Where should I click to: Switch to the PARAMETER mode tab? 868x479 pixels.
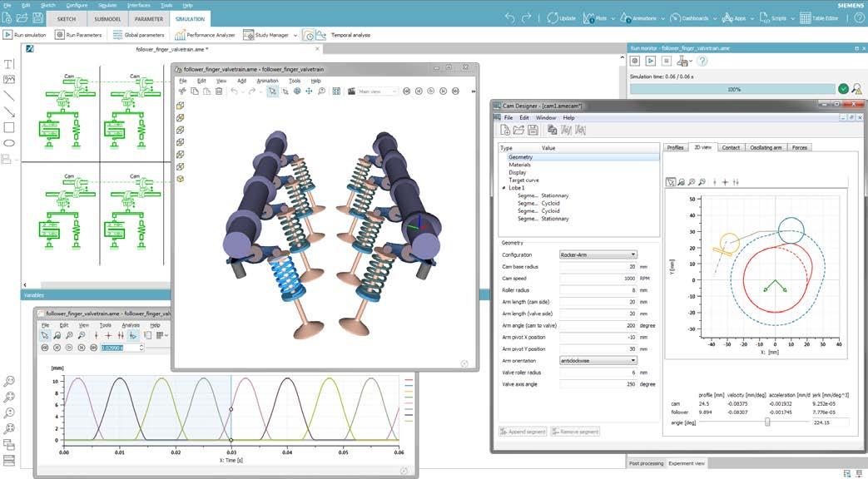(x=149, y=19)
